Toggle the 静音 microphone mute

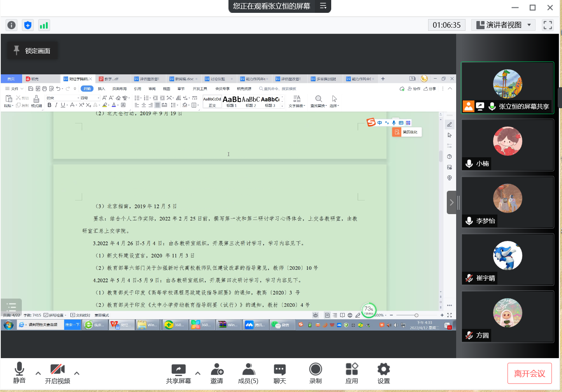(19, 373)
